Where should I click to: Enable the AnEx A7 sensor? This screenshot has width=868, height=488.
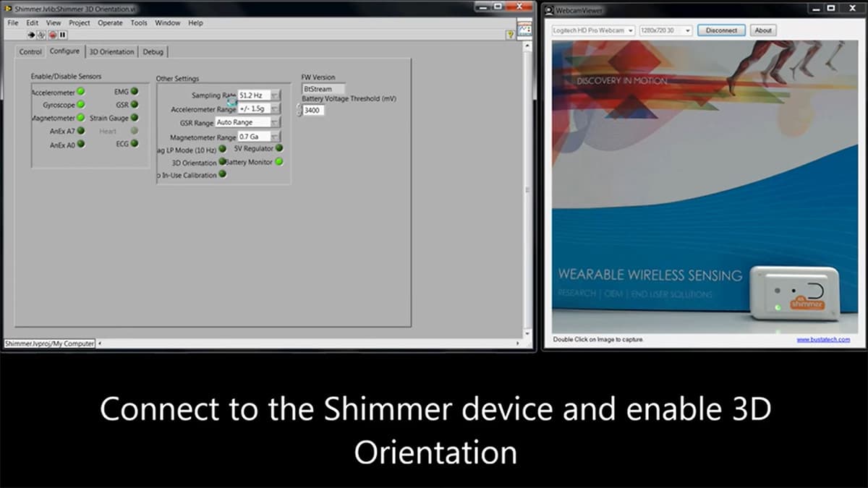(81, 131)
